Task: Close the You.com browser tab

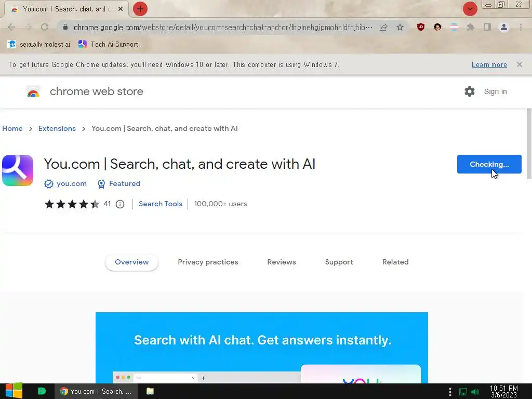Action: pos(121,9)
